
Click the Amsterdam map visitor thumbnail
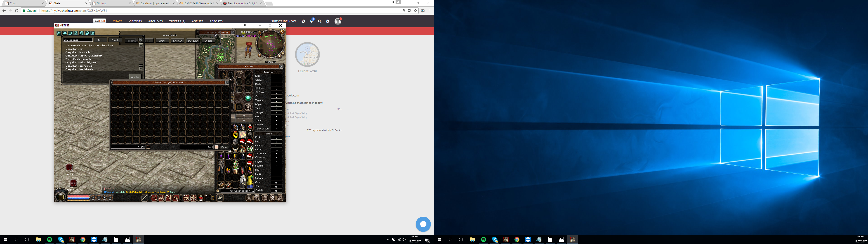click(307, 54)
